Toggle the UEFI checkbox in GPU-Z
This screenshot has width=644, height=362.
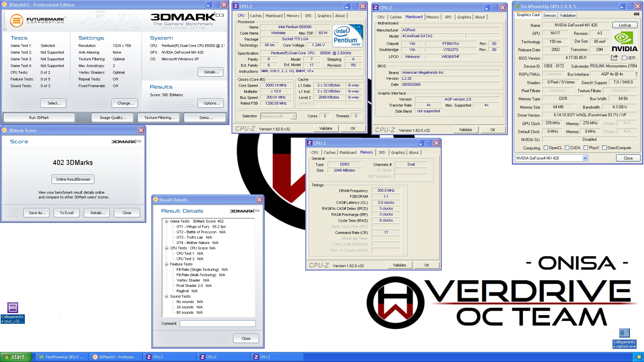pos(624,58)
